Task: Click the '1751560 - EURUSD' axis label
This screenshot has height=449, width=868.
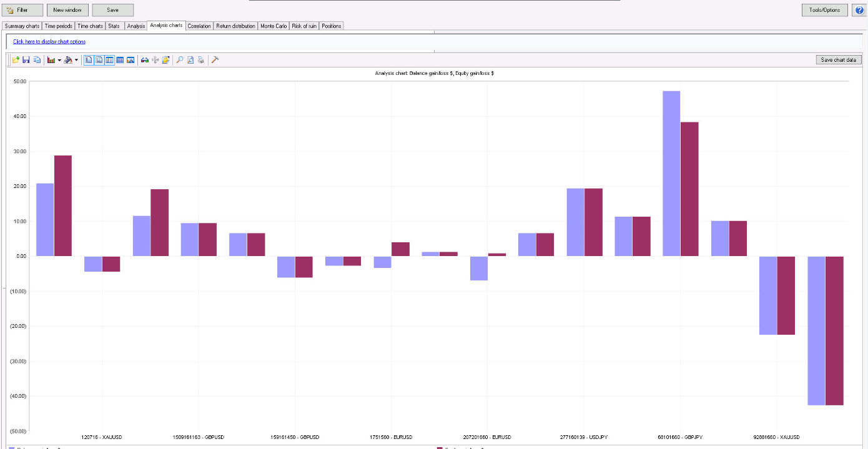Action: pyautogui.click(x=391, y=437)
